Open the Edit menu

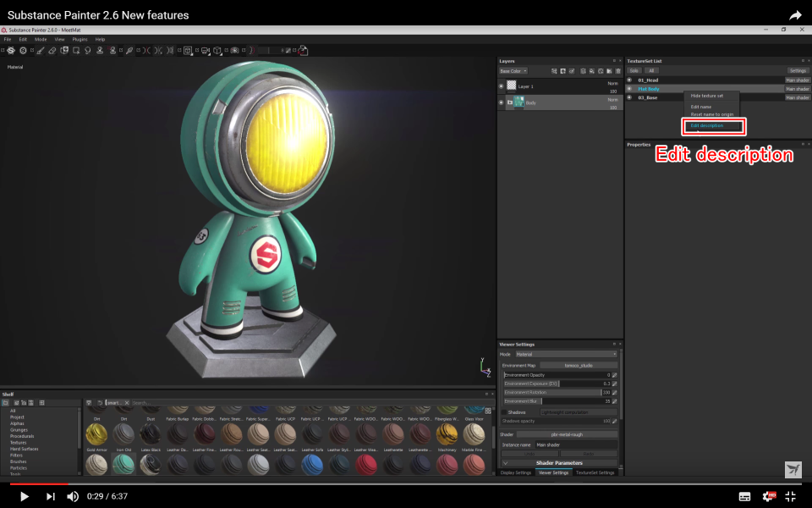[x=23, y=40]
